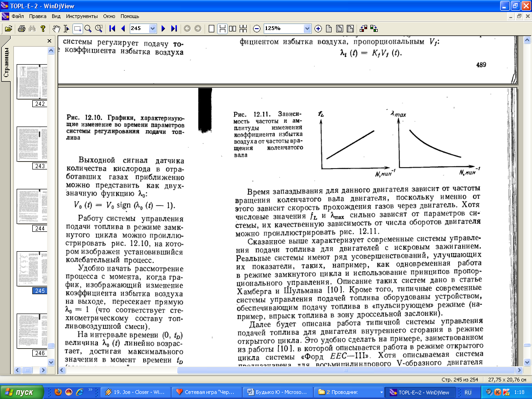
Task: Open the Окно menu
Action: click(x=109, y=16)
